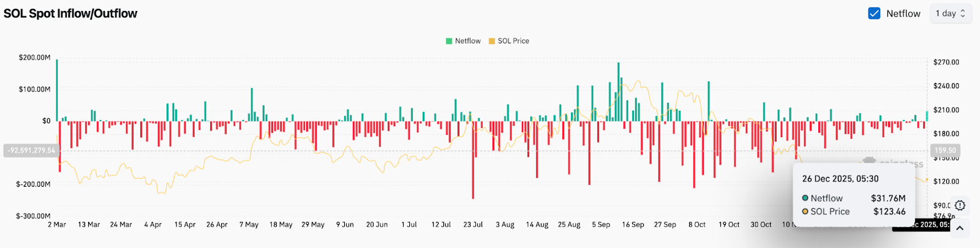
Task: Uncheck the Netflow checkbox
Action: 874,13
